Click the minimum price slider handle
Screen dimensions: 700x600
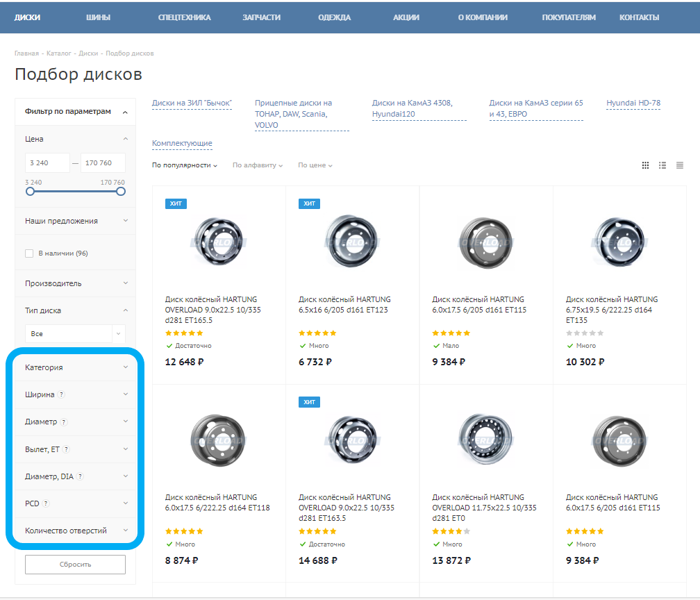point(30,192)
